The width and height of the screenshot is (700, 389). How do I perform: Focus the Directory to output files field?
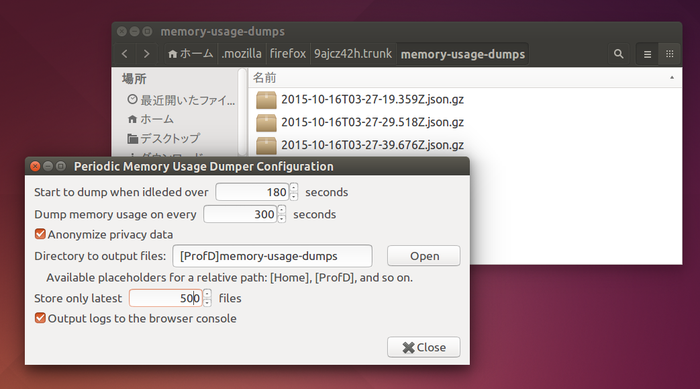272,256
